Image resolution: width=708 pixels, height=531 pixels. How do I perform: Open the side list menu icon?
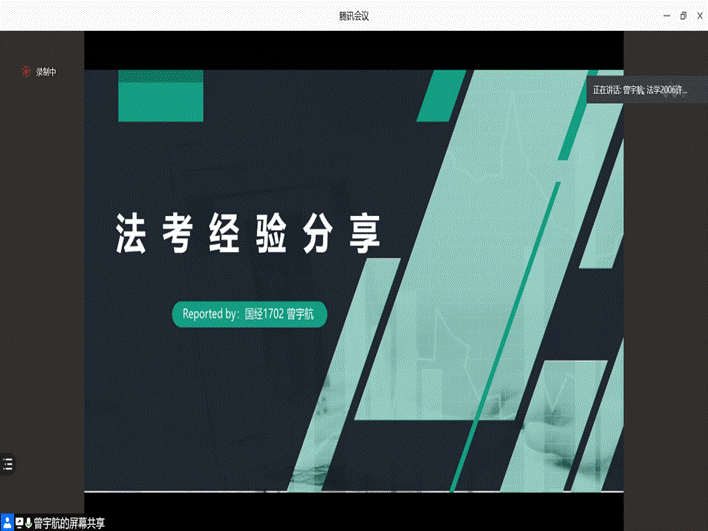point(8,464)
